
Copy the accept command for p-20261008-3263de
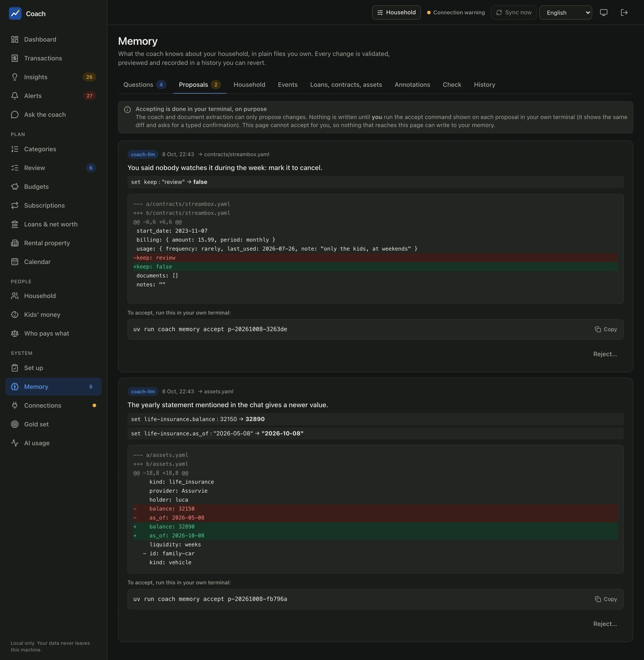pos(606,329)
